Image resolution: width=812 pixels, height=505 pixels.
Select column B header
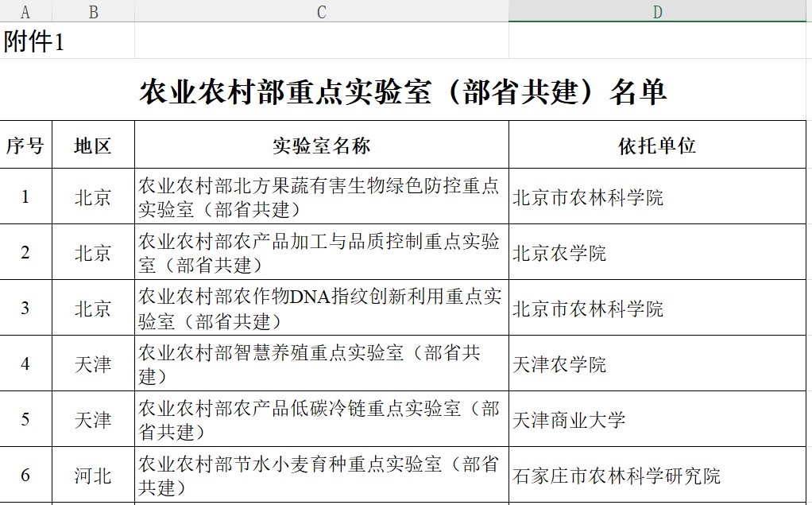pos(93,12)
